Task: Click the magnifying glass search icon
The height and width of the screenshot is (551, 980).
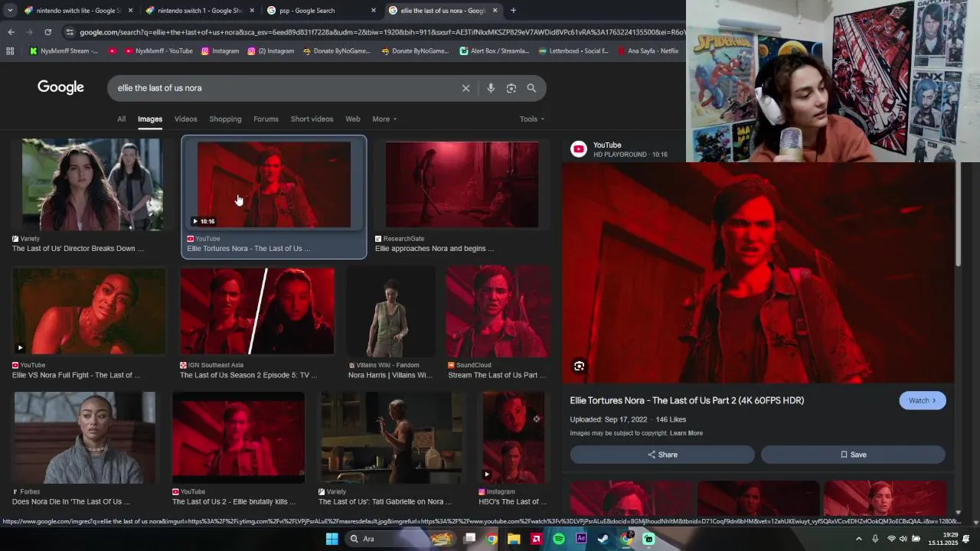Action: pyautogui.click(x=531, y=88)
